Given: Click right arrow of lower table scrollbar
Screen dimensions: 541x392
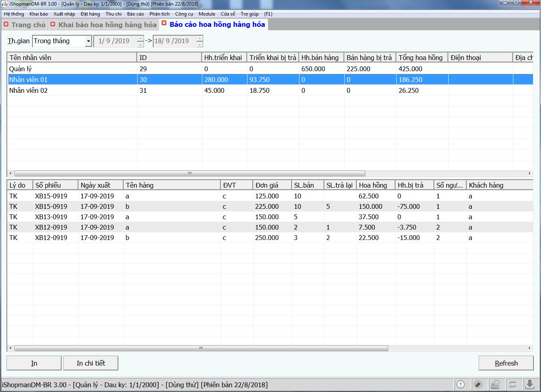Looking at the screenshot, I should [530, 348].
